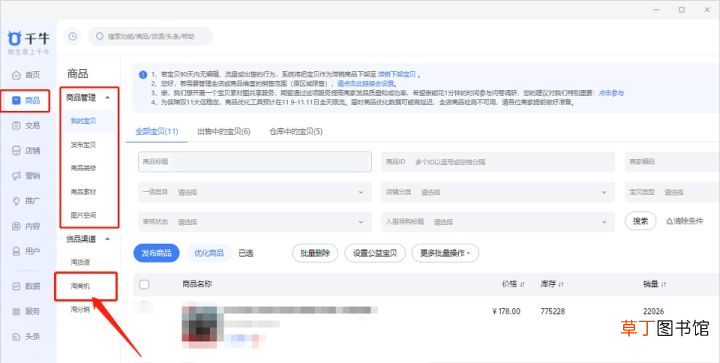Focus the 商家编码 input field
This screenshot has width=720, height=363.
[x=672, y=162]
